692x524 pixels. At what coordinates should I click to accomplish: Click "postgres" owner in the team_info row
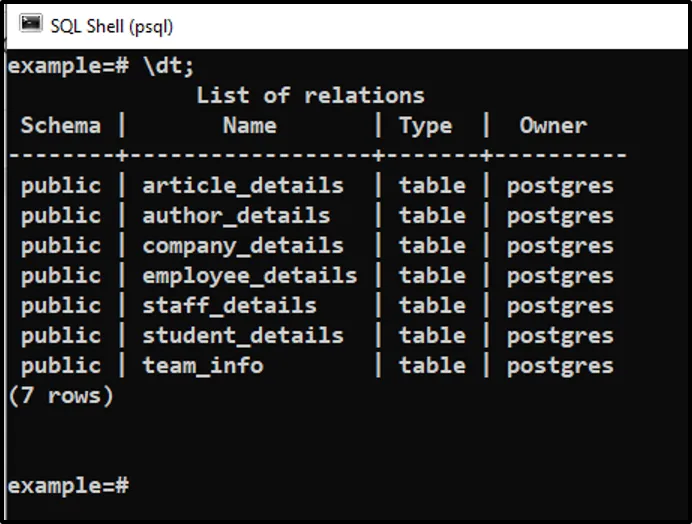coord(560,366)
